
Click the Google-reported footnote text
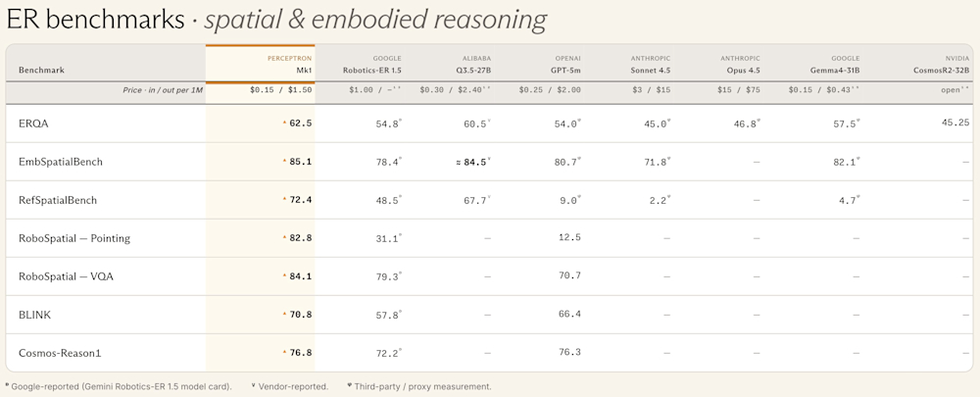pyautogui.click(x=120, y=386)
